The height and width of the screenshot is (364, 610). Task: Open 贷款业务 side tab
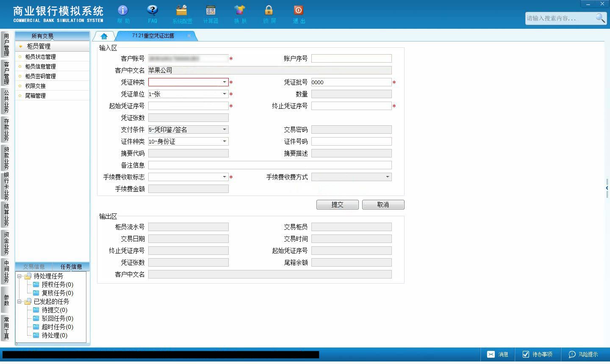click(x=6, y=158)
